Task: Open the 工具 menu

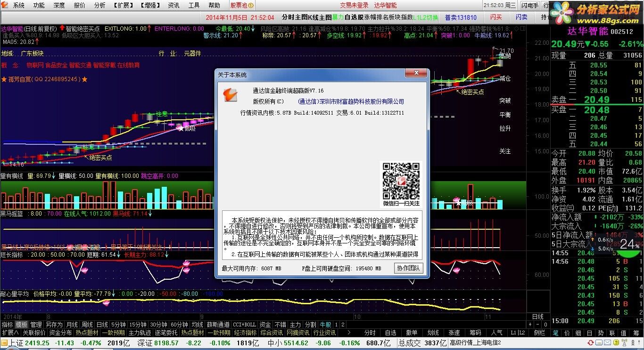Action: click(x=194, y=6)
